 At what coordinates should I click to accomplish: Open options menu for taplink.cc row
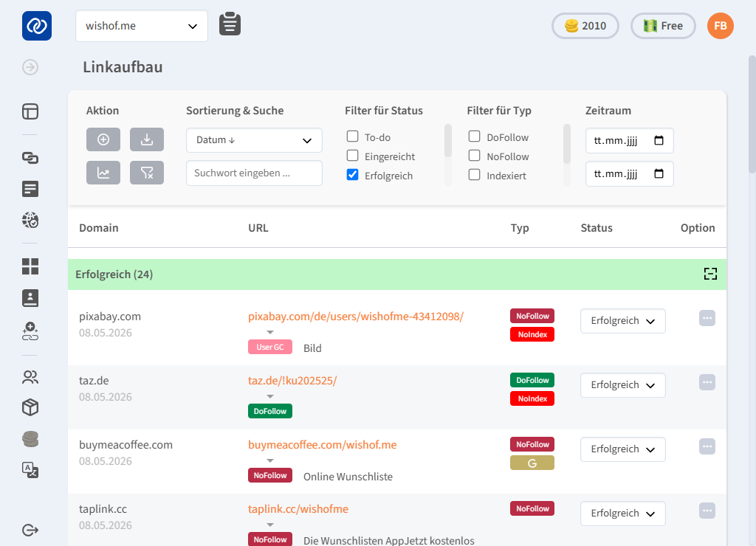click(x=707, y=511)
